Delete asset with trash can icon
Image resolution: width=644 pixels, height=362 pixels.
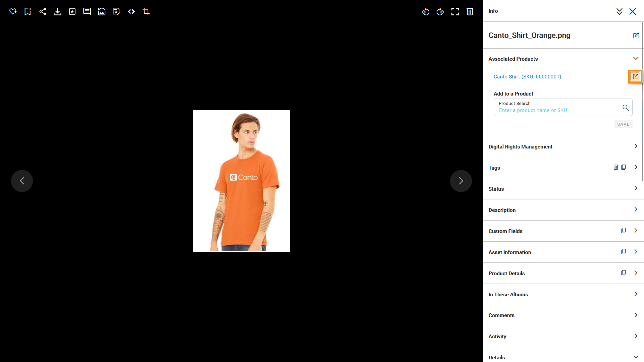470,12
